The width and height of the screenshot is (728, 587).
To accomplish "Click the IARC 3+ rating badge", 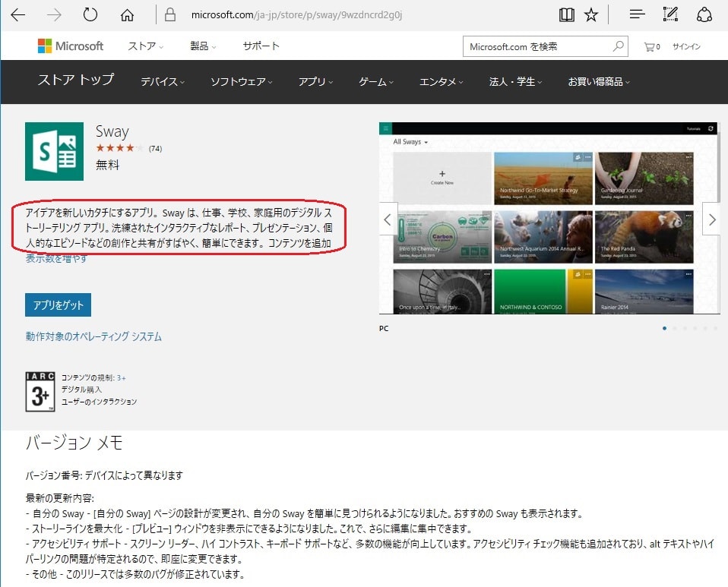I will coord(40,392).
